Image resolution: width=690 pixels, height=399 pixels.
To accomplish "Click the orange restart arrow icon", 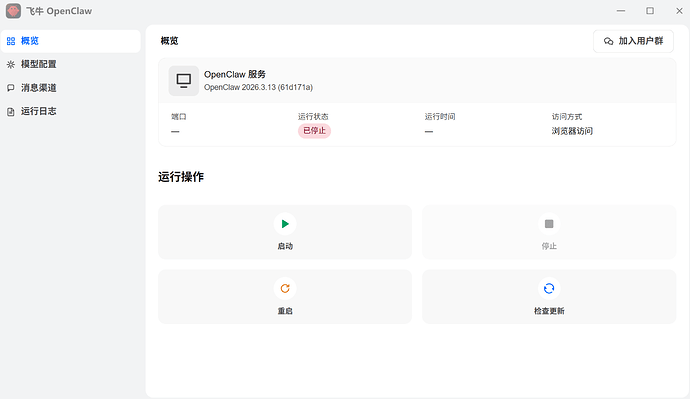I will click(285, 289).
